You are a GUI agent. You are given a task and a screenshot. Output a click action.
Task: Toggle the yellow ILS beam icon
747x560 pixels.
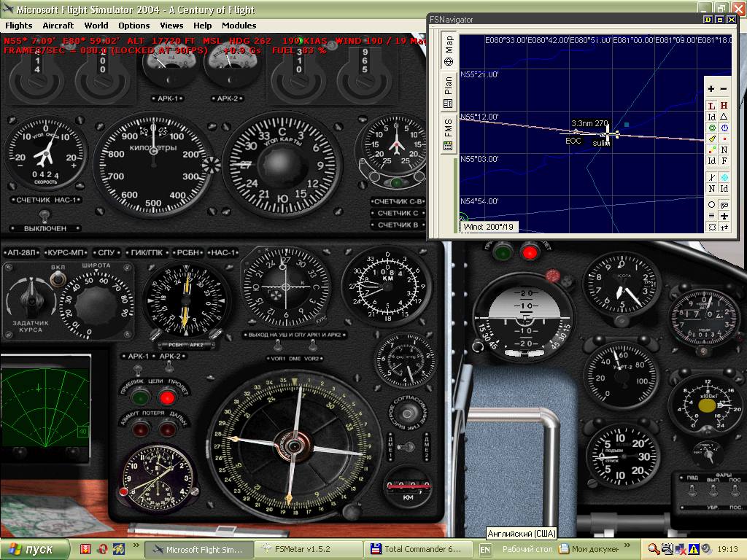[712, 139]
